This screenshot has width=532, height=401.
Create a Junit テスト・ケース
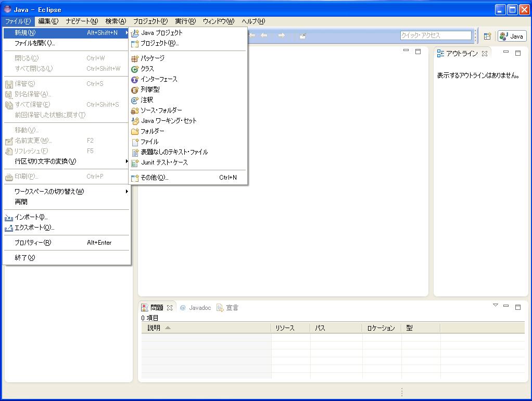188,162
